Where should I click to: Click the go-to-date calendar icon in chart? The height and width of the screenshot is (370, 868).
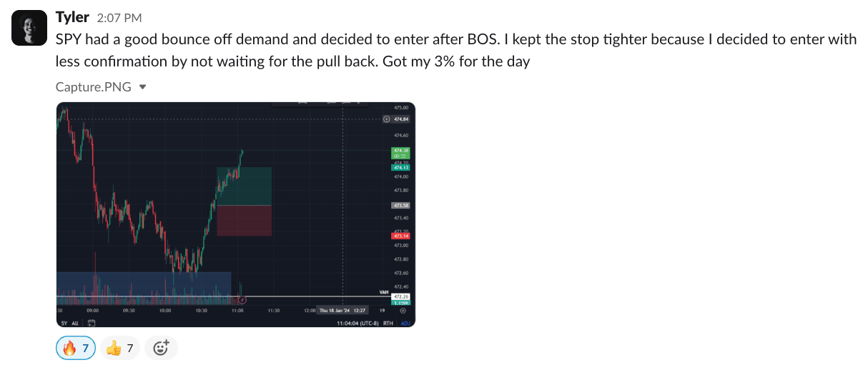[x=92, y=323]
